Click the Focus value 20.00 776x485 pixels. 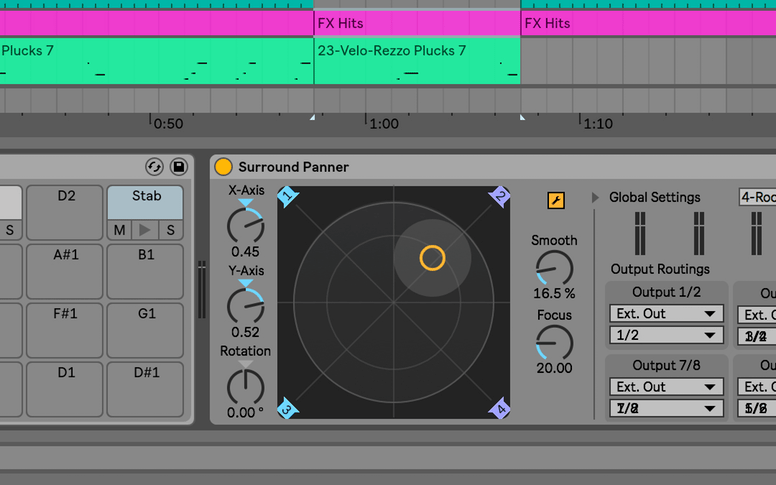pos(554,368)
